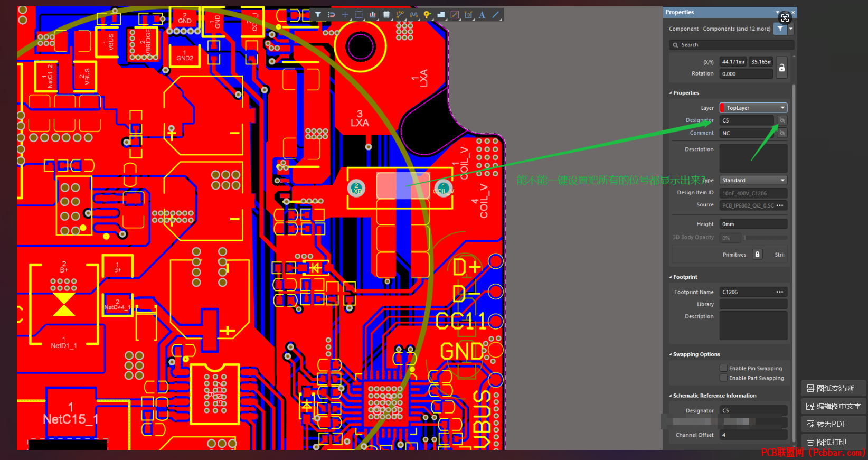Enable Pin Swapping checkbox
The width and height of the screenshot is (868, 460).
tap(723, 368)
